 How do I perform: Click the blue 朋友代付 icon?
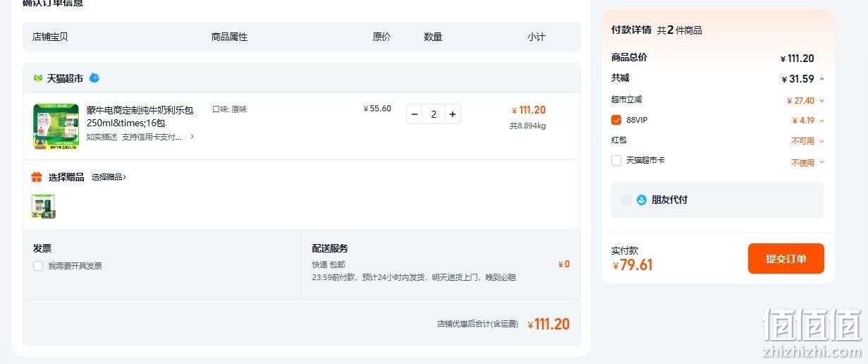click(x=642, y=200)
